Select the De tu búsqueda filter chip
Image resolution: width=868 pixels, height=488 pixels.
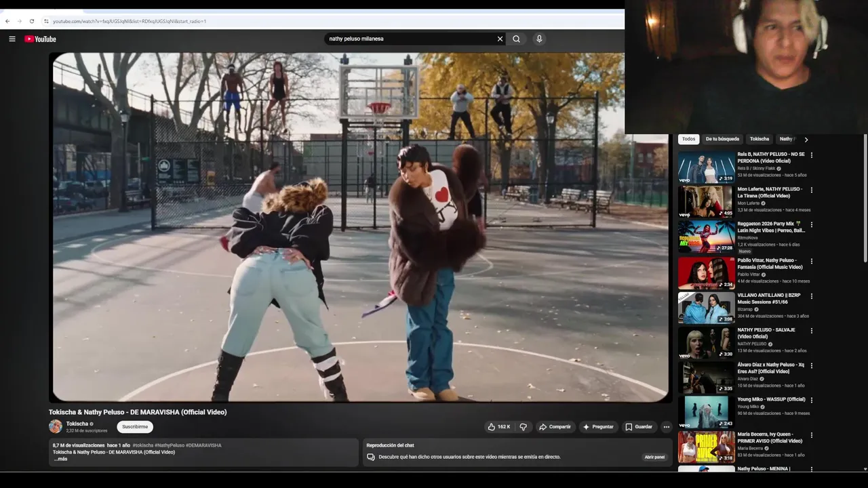(x=722, y=139)
